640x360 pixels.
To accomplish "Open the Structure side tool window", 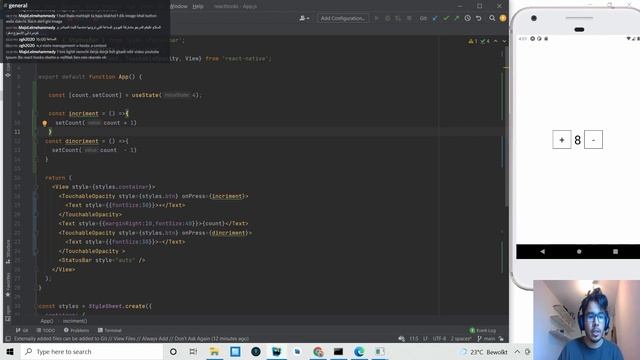I will [8, 251].
